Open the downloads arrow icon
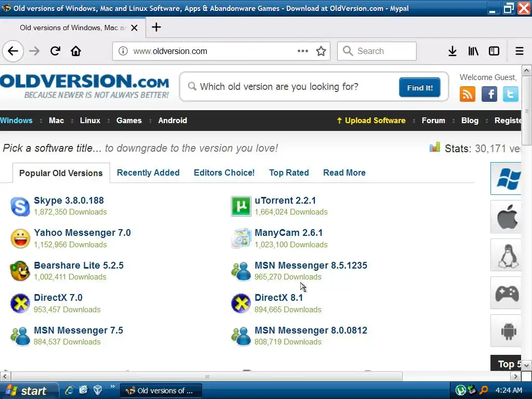Viewport: 532px width, 399px height. pyautogui.click(x=453, y=51)
